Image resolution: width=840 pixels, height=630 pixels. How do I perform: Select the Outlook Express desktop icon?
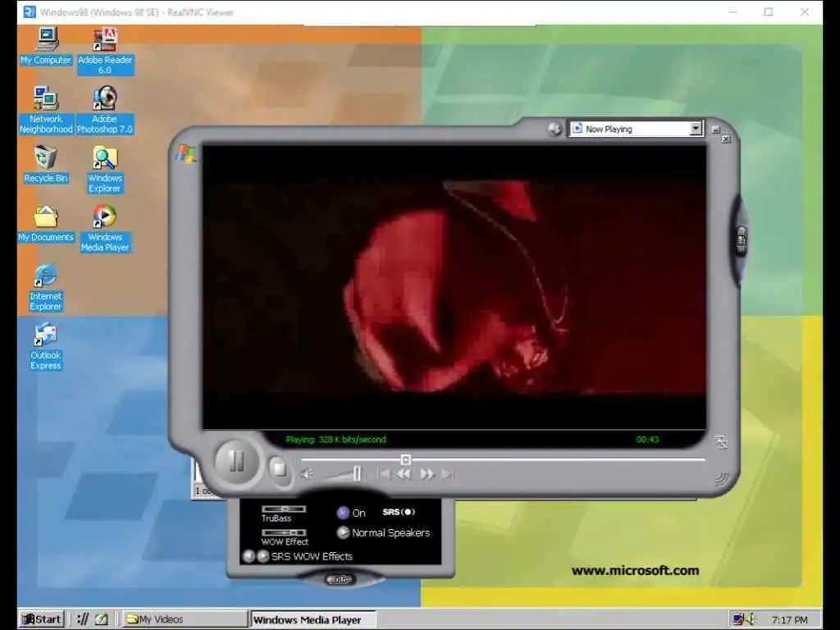(x=46, y=347)
